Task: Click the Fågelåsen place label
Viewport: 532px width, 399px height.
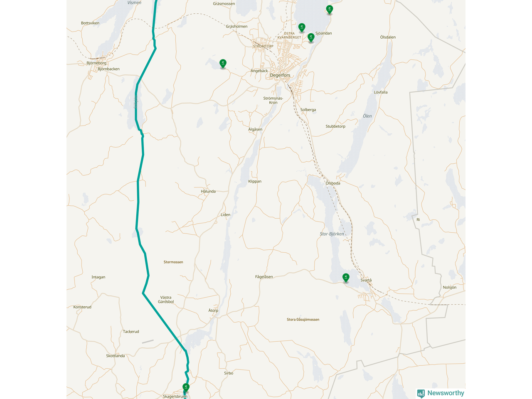Action: click(x=264, y=277)
